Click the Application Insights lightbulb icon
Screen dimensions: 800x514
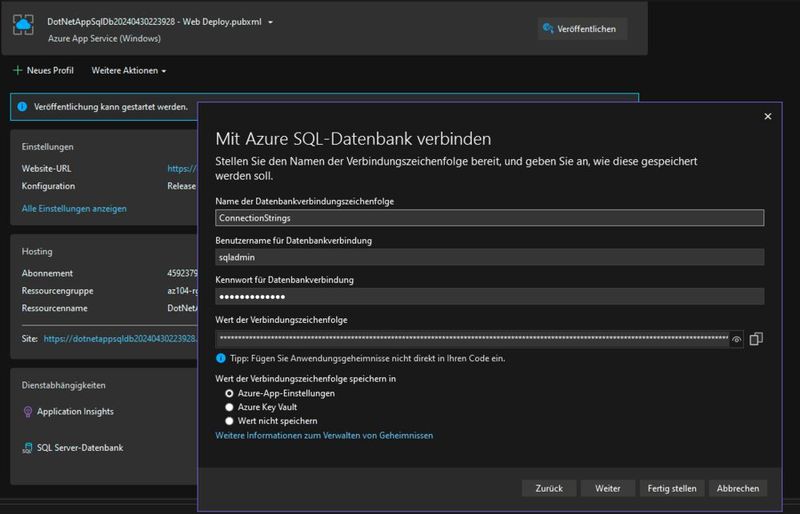pos(27,412)
